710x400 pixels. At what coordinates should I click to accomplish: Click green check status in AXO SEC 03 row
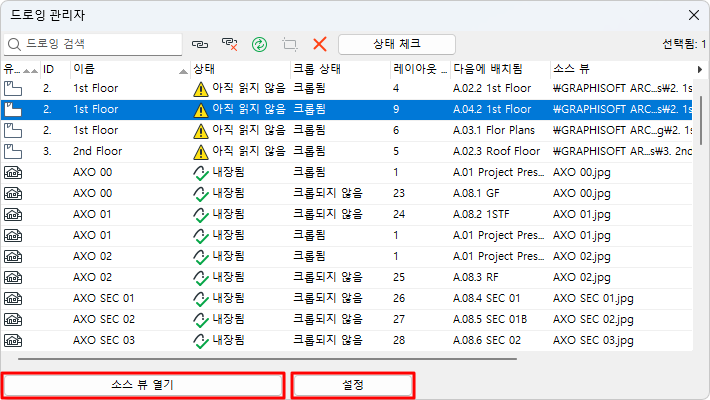(201, 341)
